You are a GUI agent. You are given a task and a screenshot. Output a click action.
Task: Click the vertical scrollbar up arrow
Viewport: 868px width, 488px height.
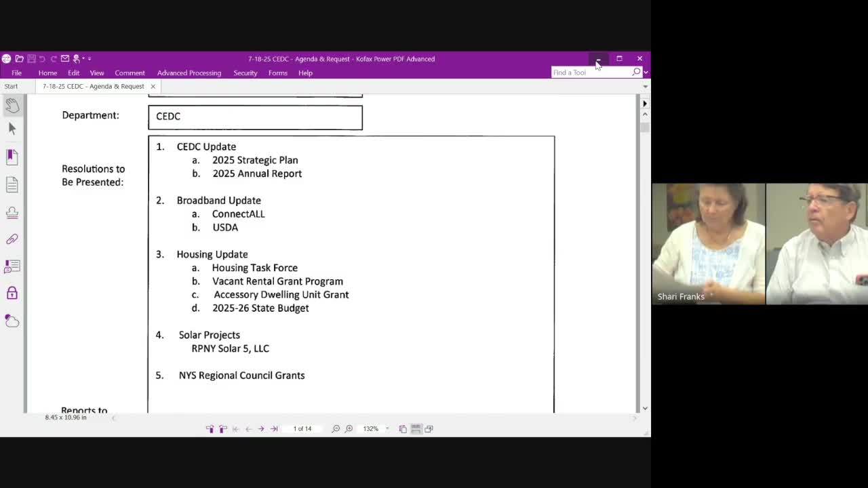pos(644,115)
